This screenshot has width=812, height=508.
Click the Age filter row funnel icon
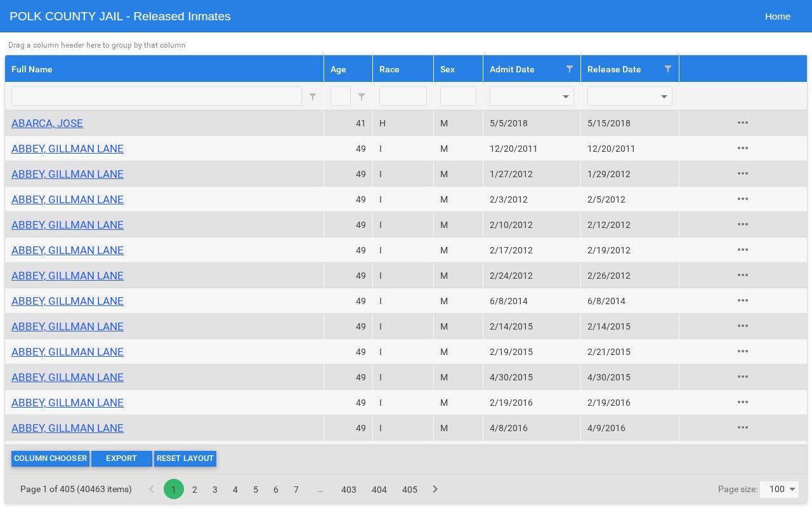pos(361,97)
